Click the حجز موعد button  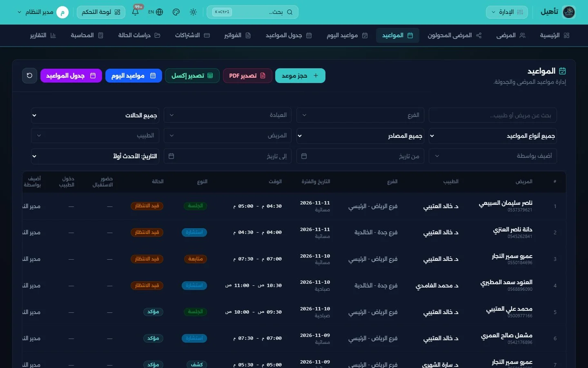point(300,76)
